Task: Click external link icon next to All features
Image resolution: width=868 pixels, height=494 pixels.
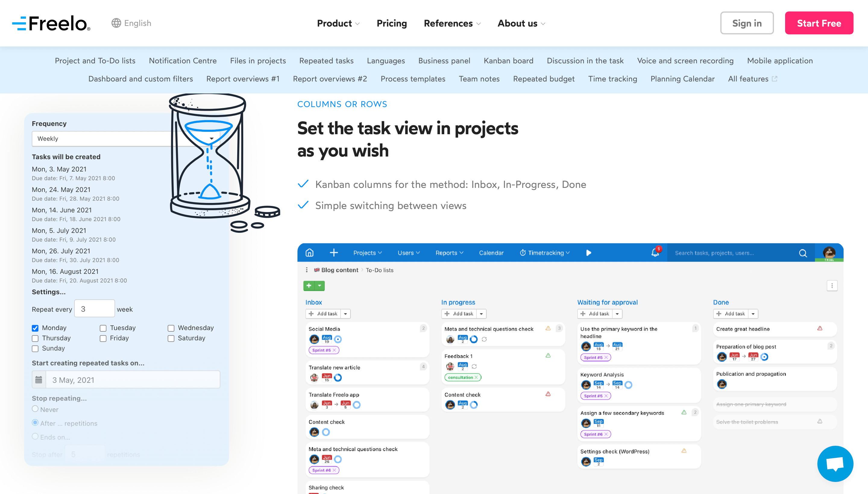Action: pyautogui.click(x=775, y=79)
